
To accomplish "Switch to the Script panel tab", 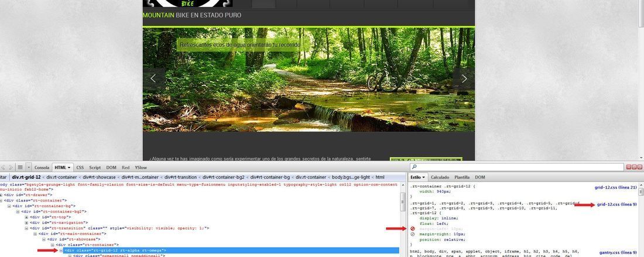I will point(95,167).
